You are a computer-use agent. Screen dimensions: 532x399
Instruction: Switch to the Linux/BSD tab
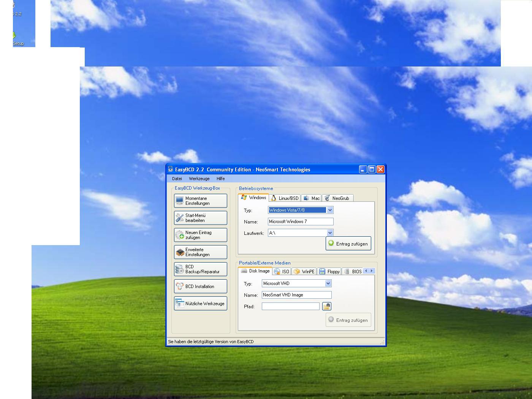tap(285, 198)
